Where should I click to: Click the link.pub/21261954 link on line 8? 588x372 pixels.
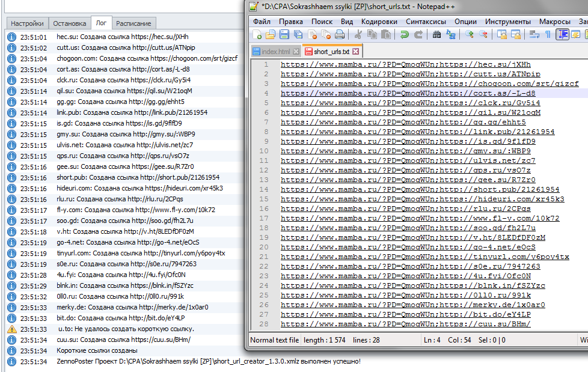click(497, 132)
